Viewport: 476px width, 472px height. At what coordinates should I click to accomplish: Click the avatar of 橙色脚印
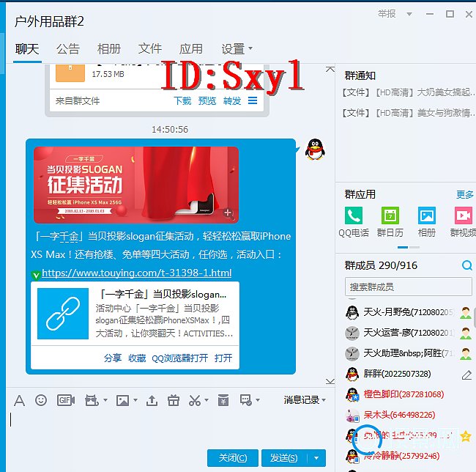pyautogui.click(x=352, y=394)
